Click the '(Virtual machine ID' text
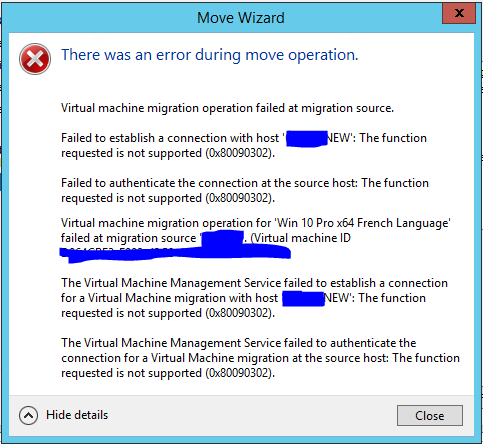The width and height of the screenshot is (483, 444). coord(300,238)
